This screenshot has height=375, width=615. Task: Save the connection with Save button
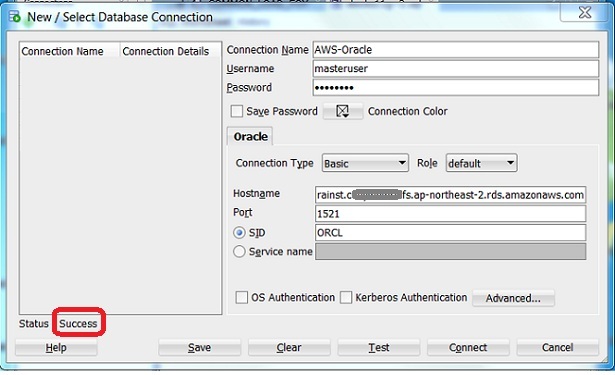(199, 348)
